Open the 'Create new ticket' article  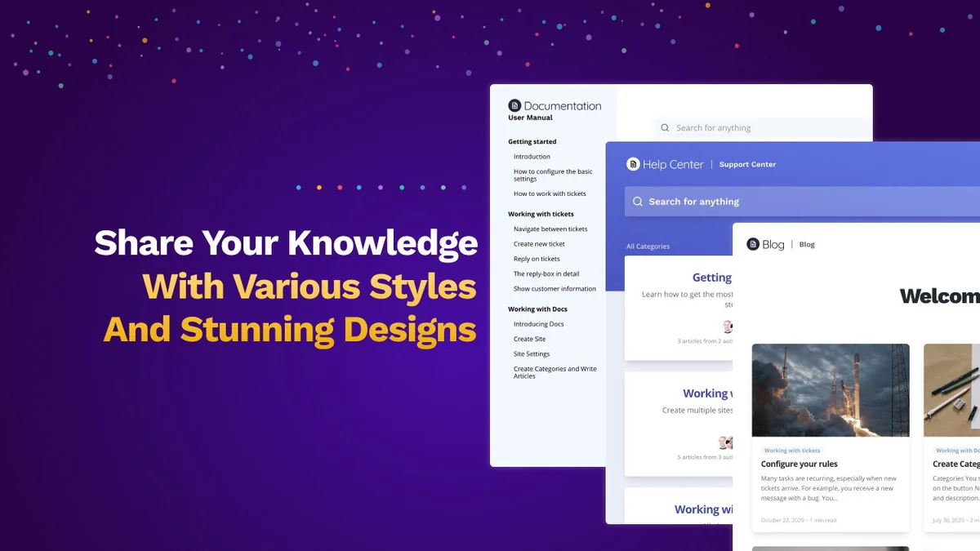539,244
